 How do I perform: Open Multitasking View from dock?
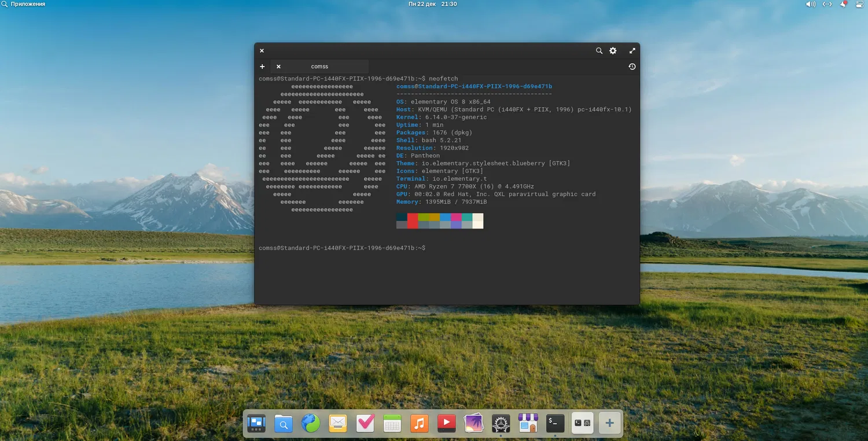[256, 424]
